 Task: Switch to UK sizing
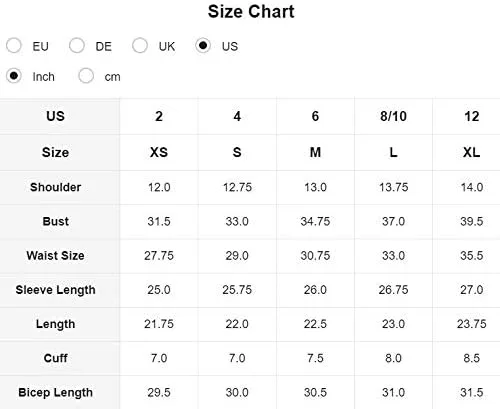tap(140, 45)
